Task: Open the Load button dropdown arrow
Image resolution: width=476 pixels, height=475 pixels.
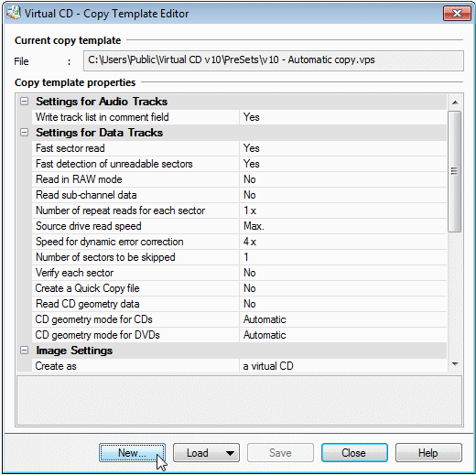Action: [231, 453]
